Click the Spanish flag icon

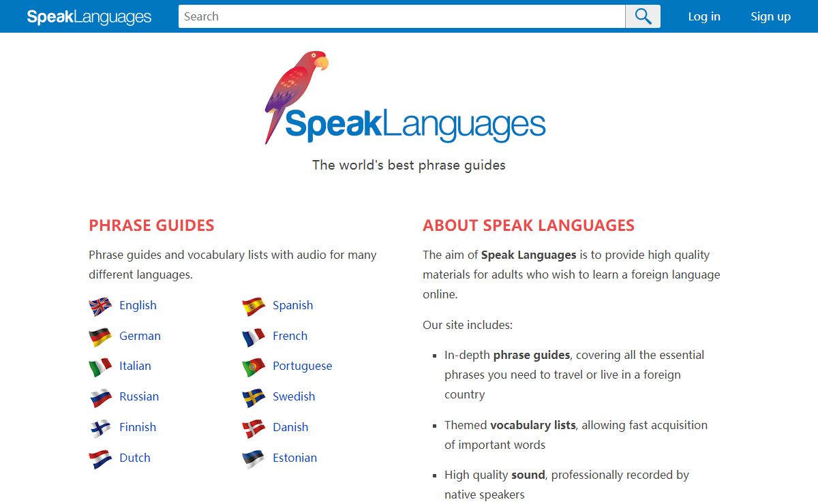coord(254,306)
